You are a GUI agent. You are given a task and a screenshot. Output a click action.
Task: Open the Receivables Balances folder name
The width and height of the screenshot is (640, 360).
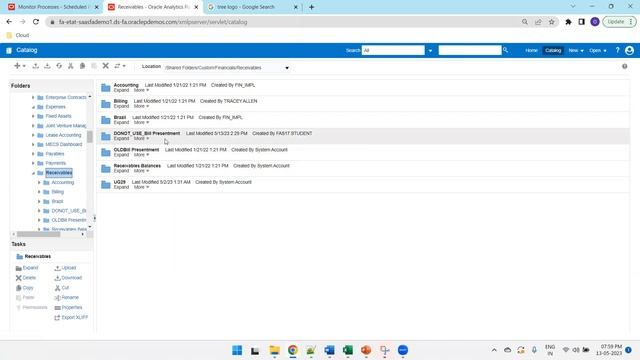pyautogui.click(x=137, y=166)
